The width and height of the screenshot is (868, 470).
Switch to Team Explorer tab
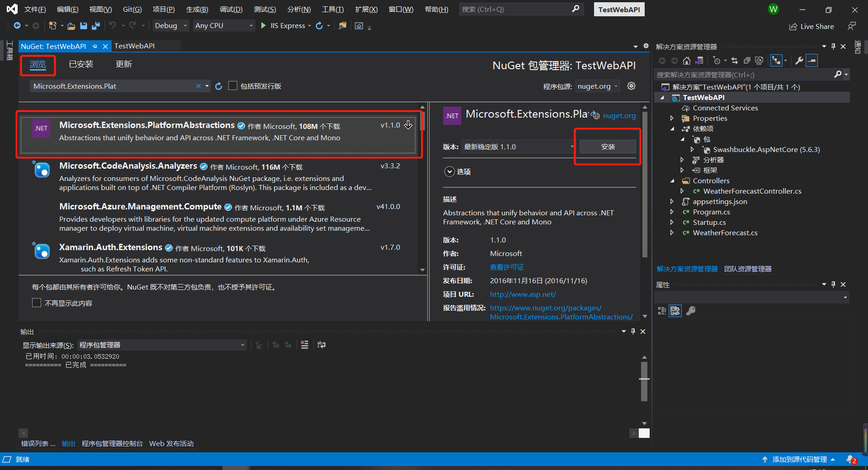pyautogui.click(x=748, y=269)
